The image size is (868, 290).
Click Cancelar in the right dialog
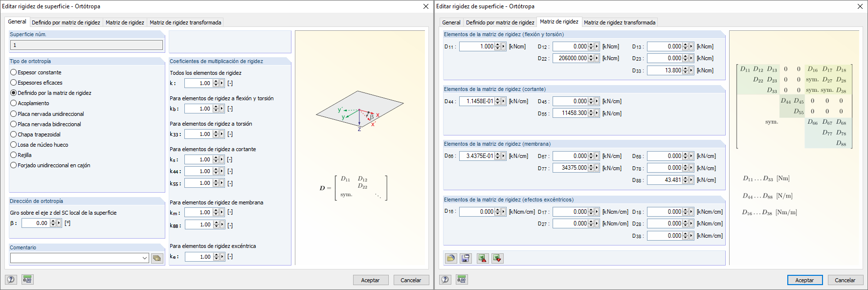pos(845,280)
